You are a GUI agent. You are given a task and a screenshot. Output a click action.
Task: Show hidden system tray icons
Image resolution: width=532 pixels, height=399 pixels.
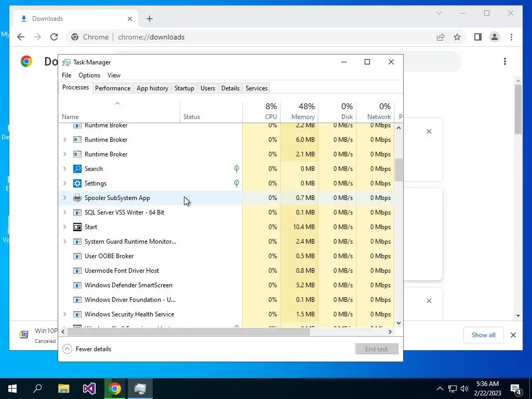click(x=440, y=389)
